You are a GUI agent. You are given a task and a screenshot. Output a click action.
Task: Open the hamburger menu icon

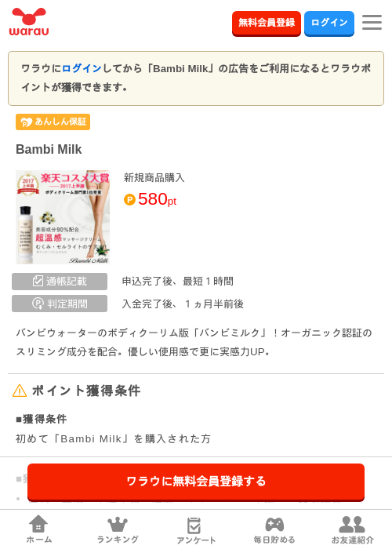pos(372,22)
